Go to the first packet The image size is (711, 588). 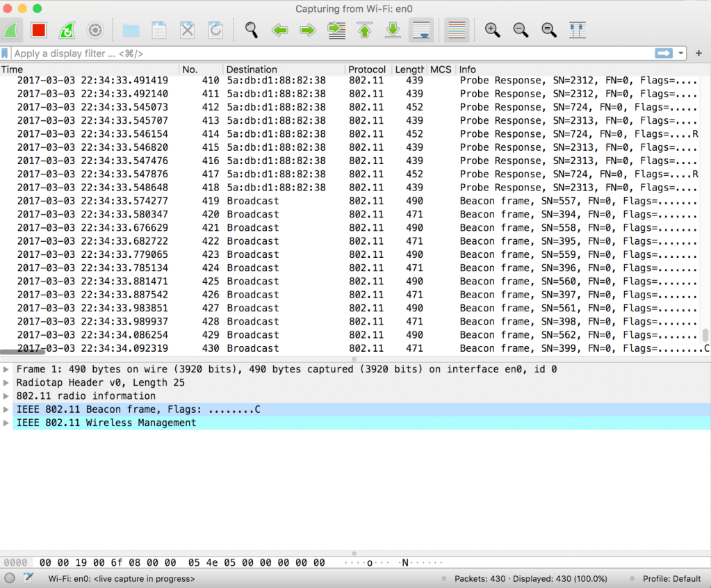point(365,30)
